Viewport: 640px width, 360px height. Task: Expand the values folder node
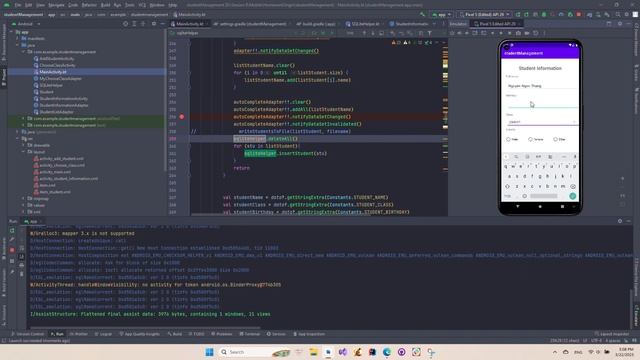click(24, 205)
